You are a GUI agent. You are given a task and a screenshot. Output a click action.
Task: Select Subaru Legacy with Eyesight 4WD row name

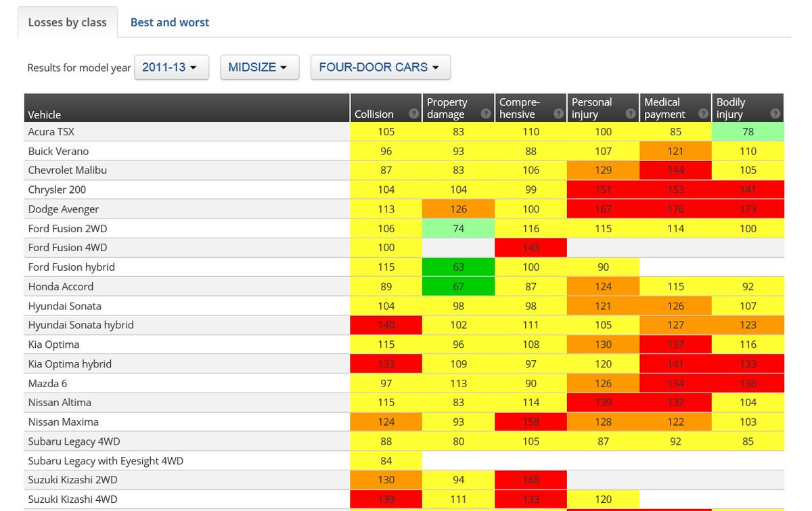coord(106,461)
